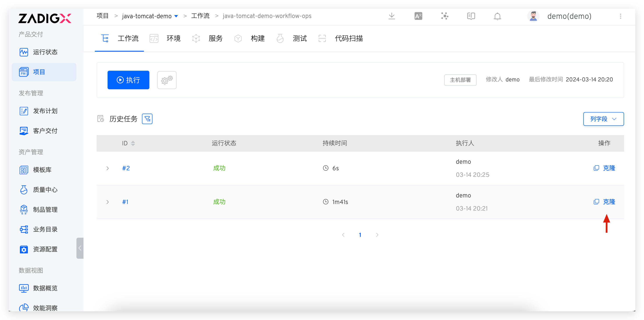
Task: Click the cluster nodes icon in header
Action: 445,16
